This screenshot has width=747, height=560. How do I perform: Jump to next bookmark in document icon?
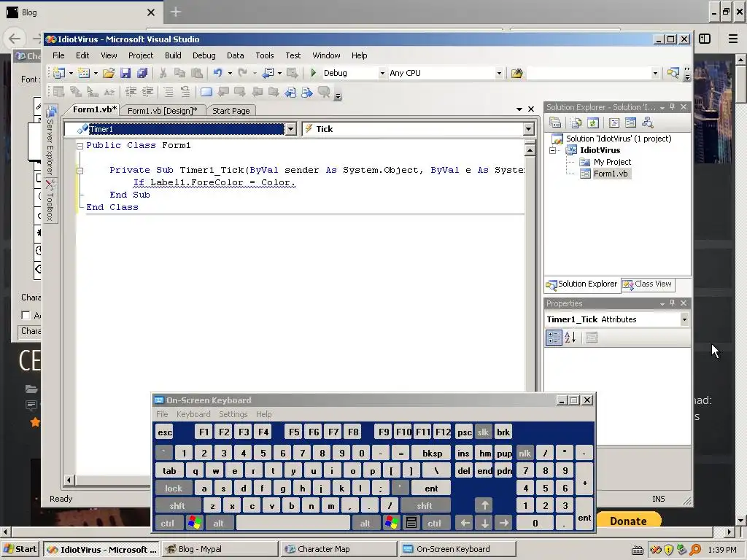tap(307, 92)
